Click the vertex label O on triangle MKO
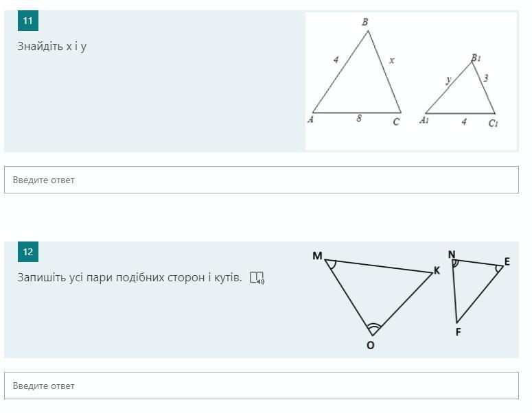The width and height of the screenshot is (532, 413). pos(371,345)
